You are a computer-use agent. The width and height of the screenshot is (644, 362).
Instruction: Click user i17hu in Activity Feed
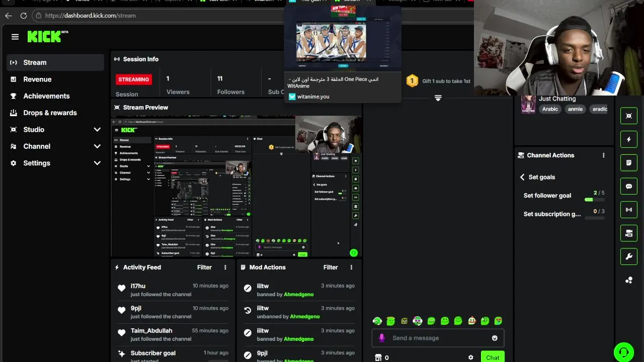tap(138, 286)
